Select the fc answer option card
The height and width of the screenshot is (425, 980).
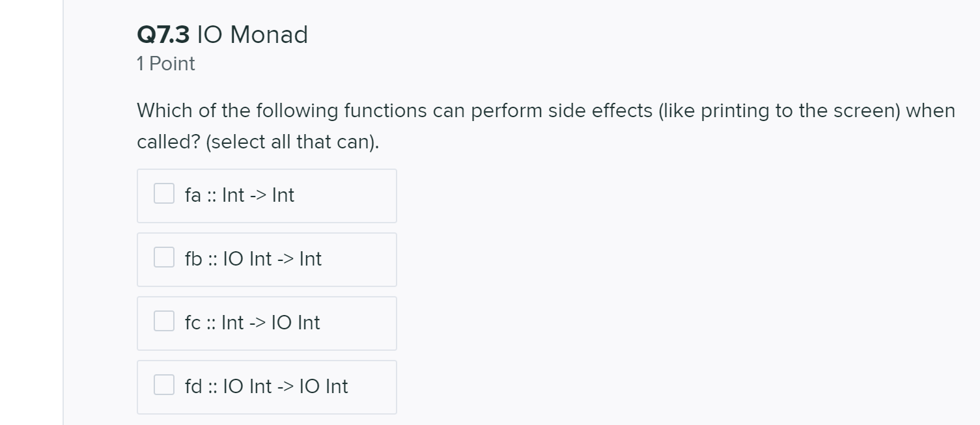coord(267,323)
